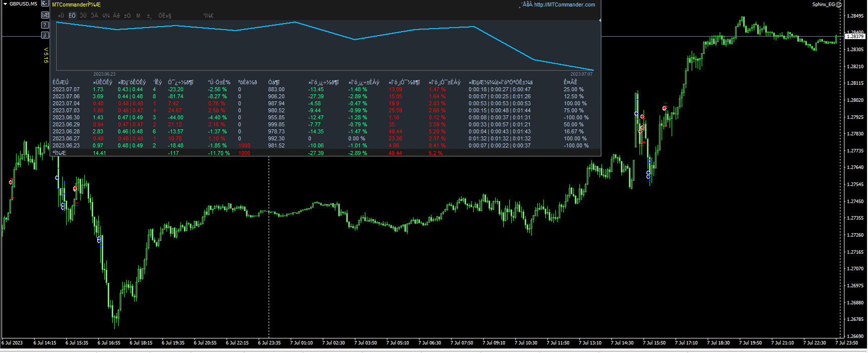Click the blue trade arrow at the chart low near 6 Jul 16:55
The image size is (868, 353).
pos(99,241)
